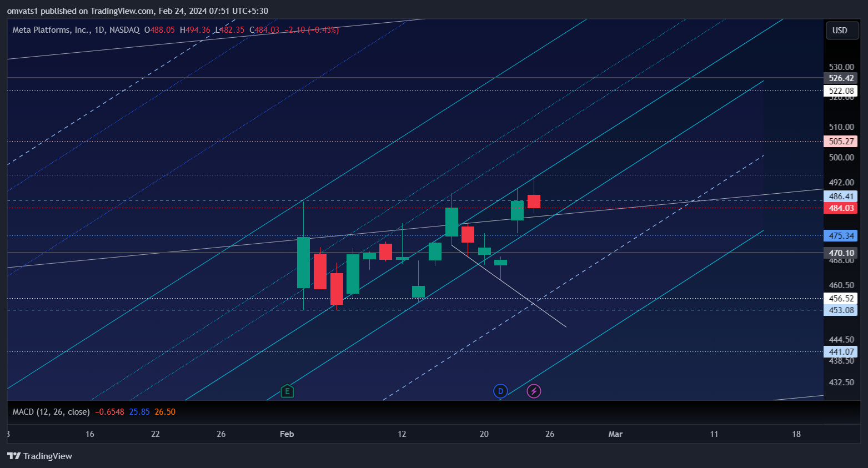Click the 500.00 price scale value
Viewport: 868px width, 468px height.
coord(841,158)
